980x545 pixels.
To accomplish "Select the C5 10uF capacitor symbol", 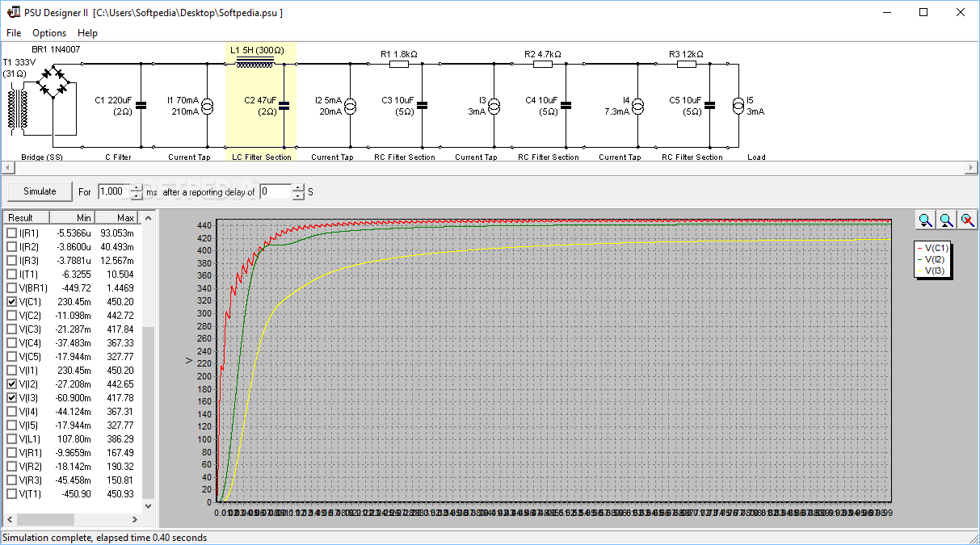I will (709, 104).
